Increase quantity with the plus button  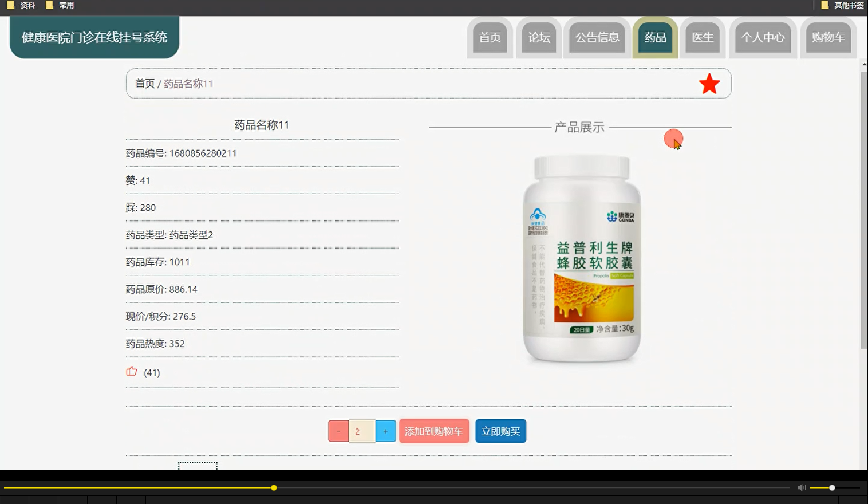386,431
